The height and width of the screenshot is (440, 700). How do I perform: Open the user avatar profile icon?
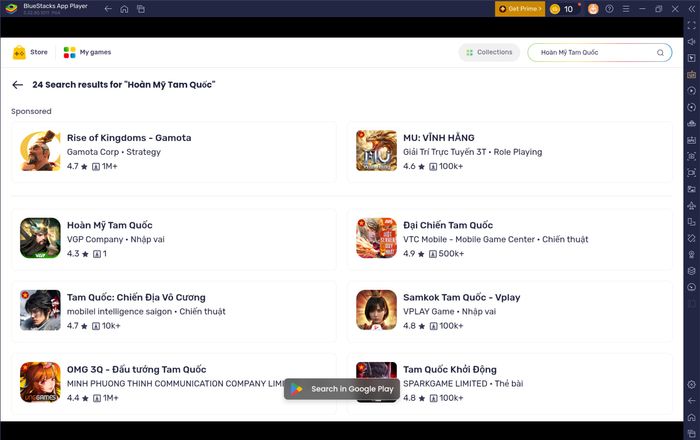593,9
